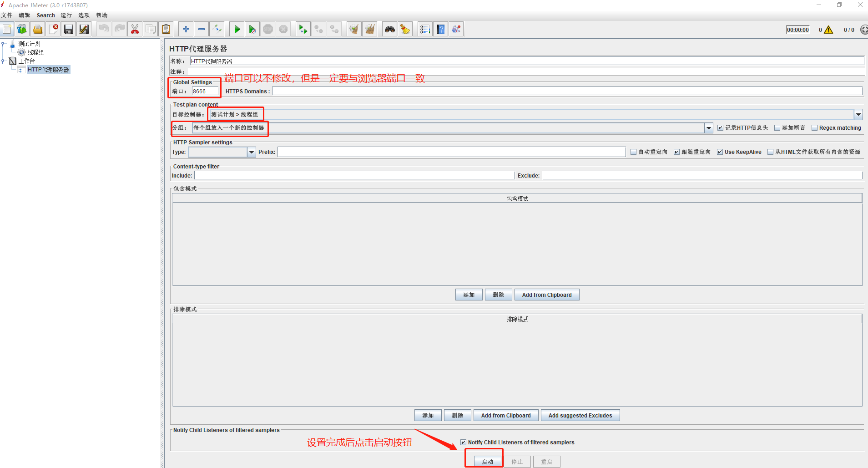Clear results with single broom icon
This screenshot has height=468, width=868.
tap(353, 30)
